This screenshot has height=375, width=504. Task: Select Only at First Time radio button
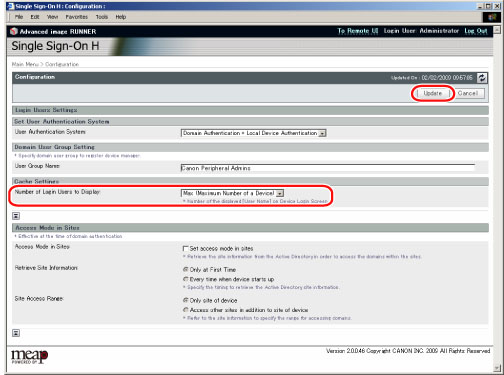(185, 269)
